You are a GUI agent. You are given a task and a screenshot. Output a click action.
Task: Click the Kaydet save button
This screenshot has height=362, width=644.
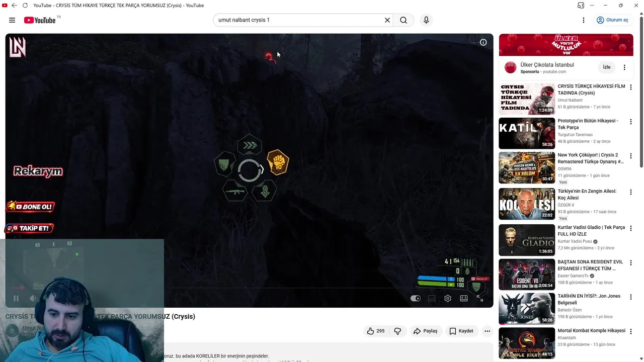[461, 331]
